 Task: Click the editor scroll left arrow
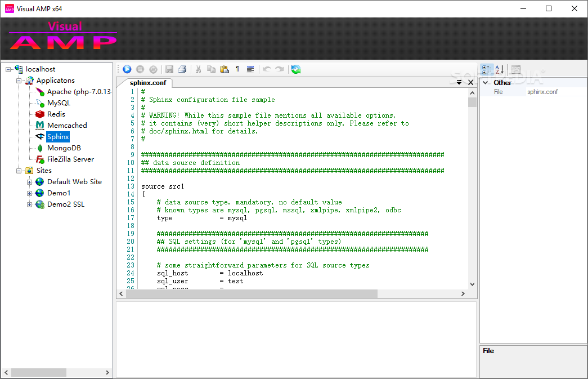pos(121,294)
